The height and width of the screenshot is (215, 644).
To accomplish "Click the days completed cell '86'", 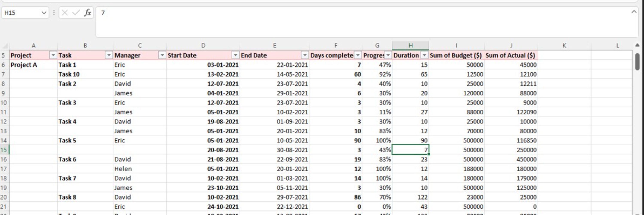I will pos(336,197).
